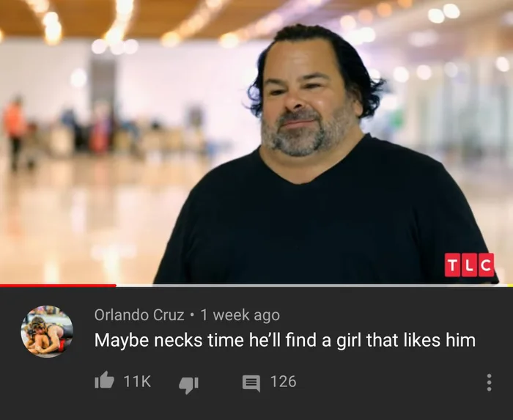Open the 126 replies count
Image resolution: width=513 pixels, height=420 pixels.
pos(284,381)
